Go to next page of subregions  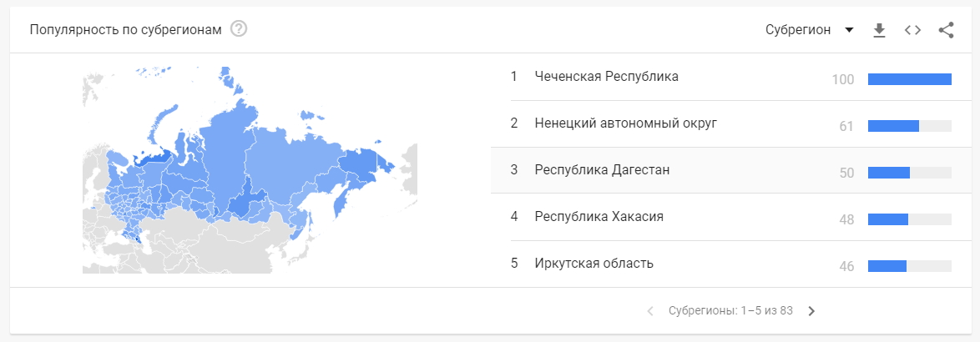(x=811, y=311)
